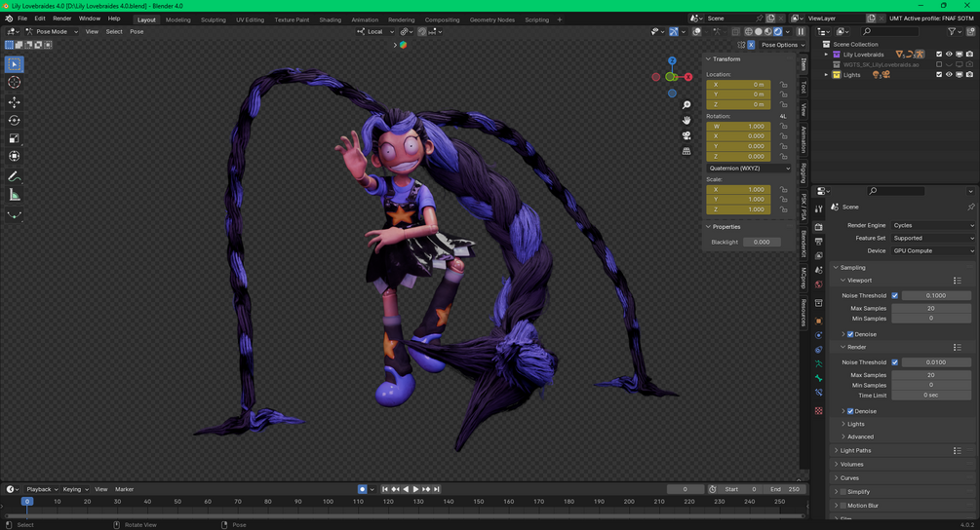The height and width of the screenshot is (530, 980).
Task: Open the Quaternion rotation mode dropdown
Action: point(749,169)
